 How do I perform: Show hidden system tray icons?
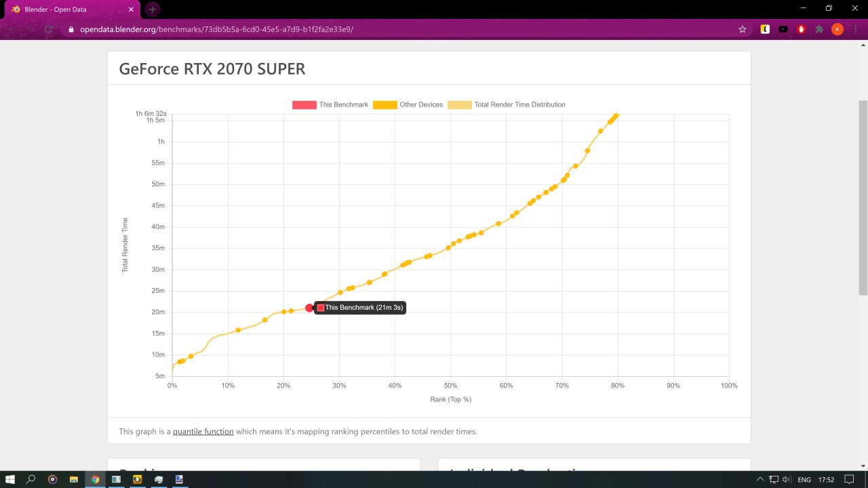759,479
